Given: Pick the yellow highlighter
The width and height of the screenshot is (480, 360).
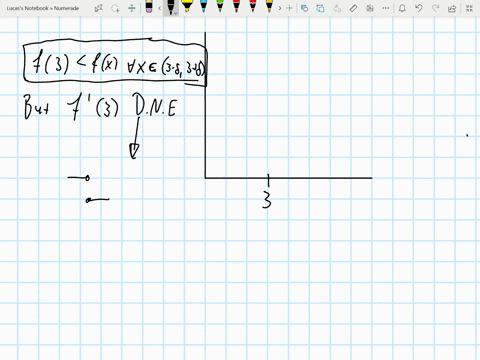Looking at the screenshot, I should [187, 7].
